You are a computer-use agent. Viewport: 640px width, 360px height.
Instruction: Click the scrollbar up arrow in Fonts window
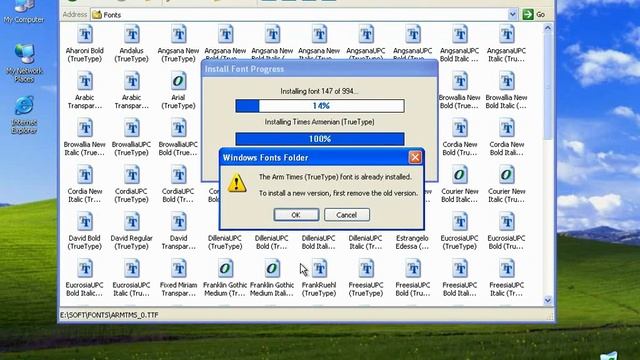click(548, 29)
